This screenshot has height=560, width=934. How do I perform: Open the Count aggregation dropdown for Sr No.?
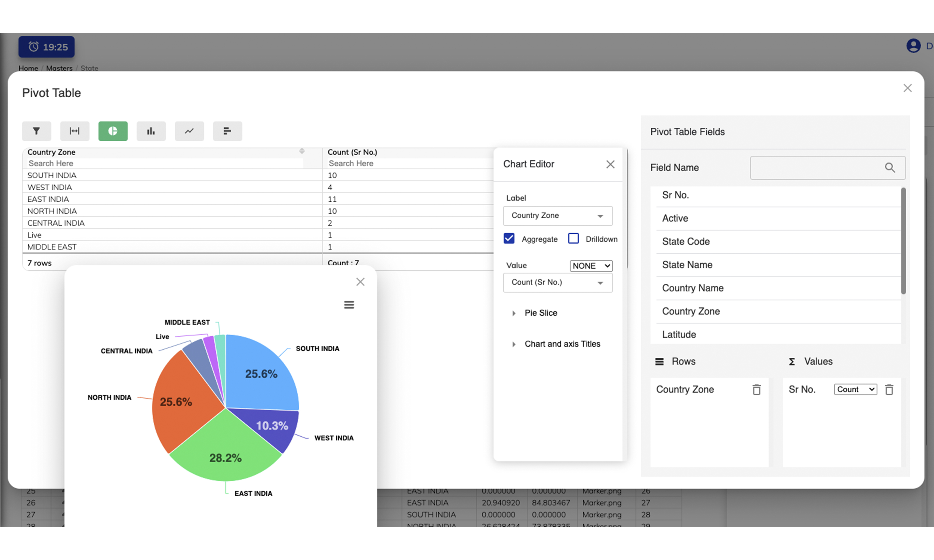(x=855, y=390)
